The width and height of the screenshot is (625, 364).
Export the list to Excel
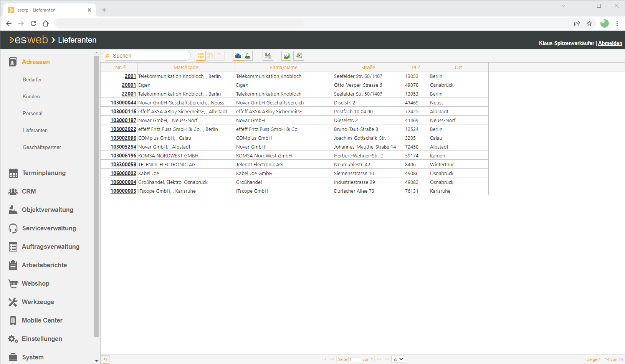(x=299, y=56)
